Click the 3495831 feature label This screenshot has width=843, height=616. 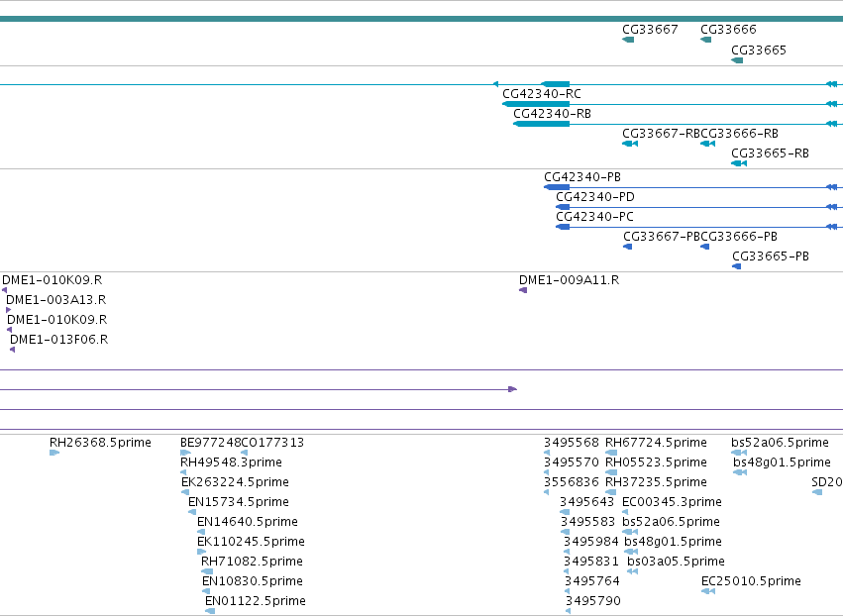click(591, 562)
